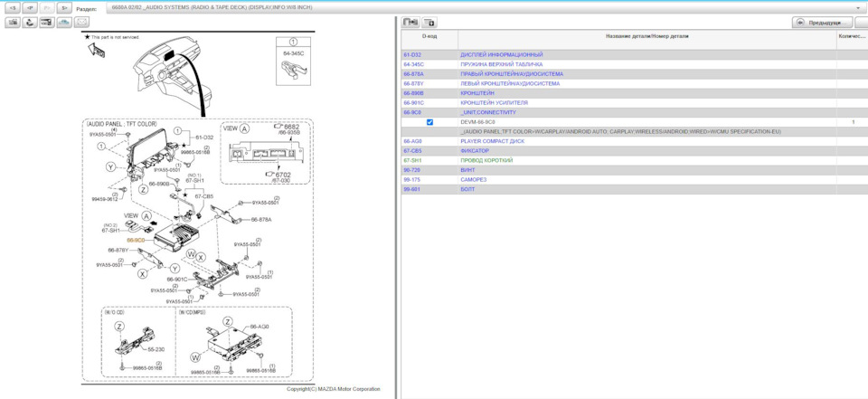Click the 'Предыдущи...' previous button
This screenshot has height=399, width=868.
coord(822,23)
